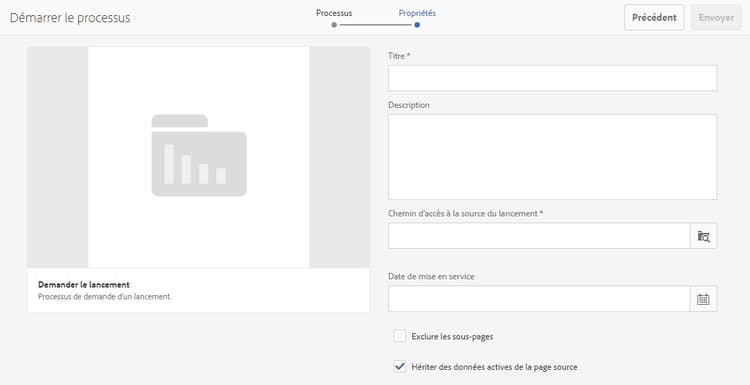
Task: Click the Propriétés step dot marker
Action: [417, 25]
